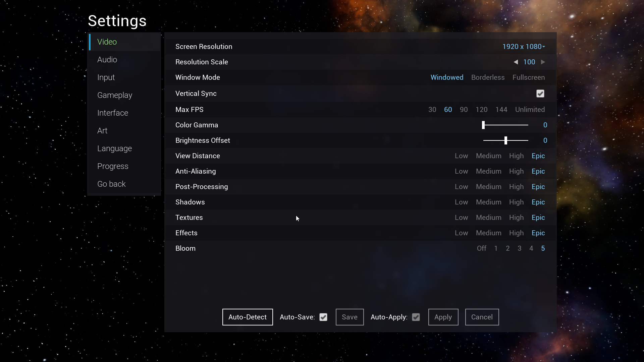Viewport: 644px width, 362px height.
Task: Toggle the Vertical Sync checkbox
Action: [540, 94]
